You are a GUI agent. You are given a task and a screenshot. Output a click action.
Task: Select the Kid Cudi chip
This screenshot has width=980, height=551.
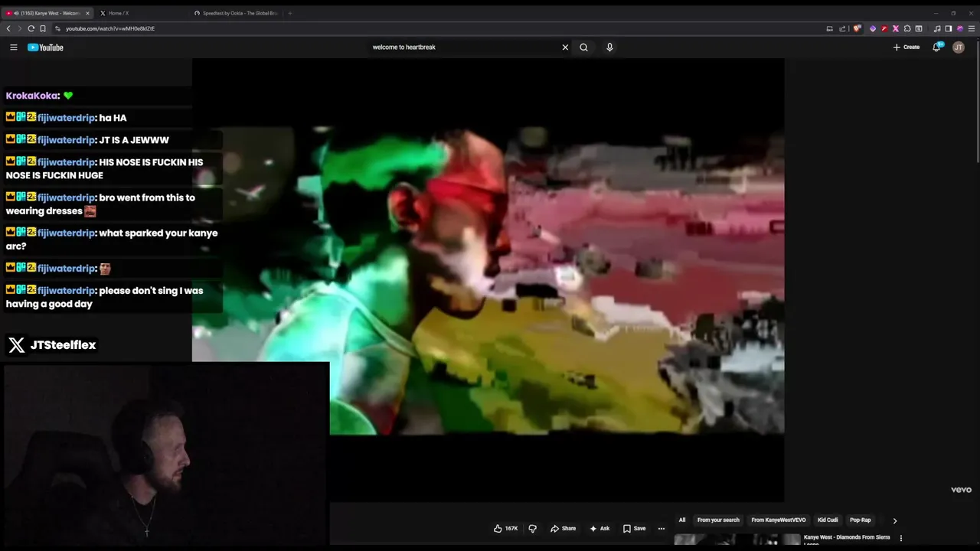click(x=828, y=520)
